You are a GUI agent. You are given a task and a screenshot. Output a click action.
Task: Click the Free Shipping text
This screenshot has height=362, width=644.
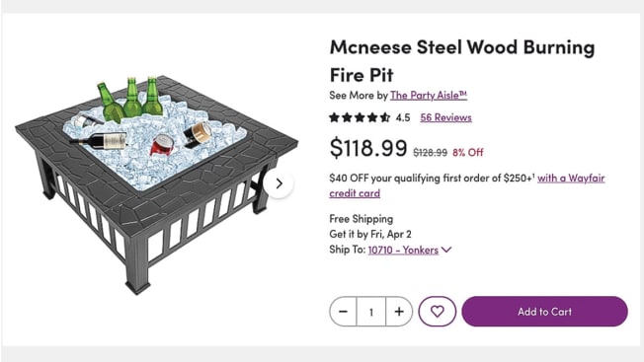[x=362, y=219]
